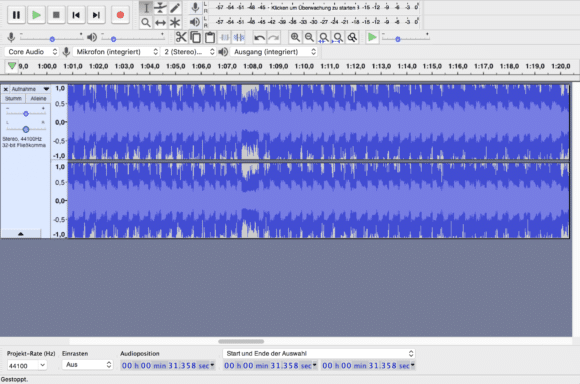The width and height of the screenshot is (580, 384).
Task: Skip to end of track
Action: 96,15
